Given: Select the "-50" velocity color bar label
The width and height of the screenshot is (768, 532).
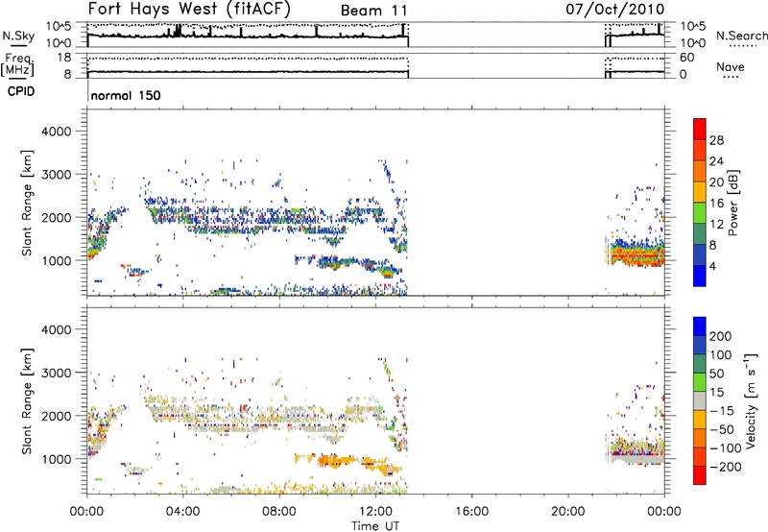Looking at the screenshot, I should (721, 429).
